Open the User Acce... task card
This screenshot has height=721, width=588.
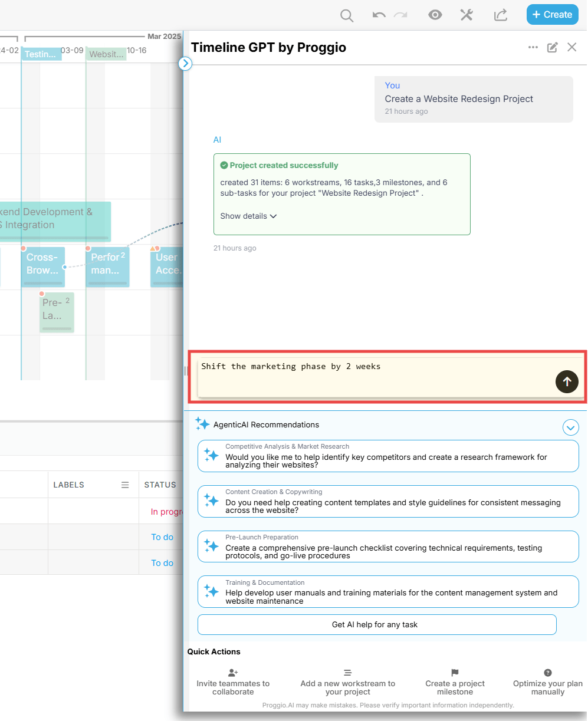pyautogui.click(x=167, y=266)
